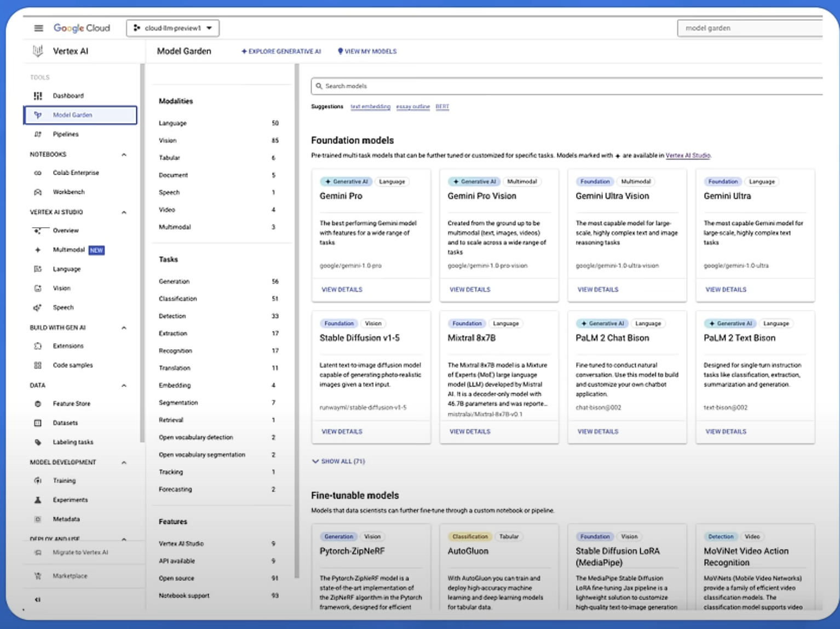Click View My Models
840x629 pixels.
367,51
